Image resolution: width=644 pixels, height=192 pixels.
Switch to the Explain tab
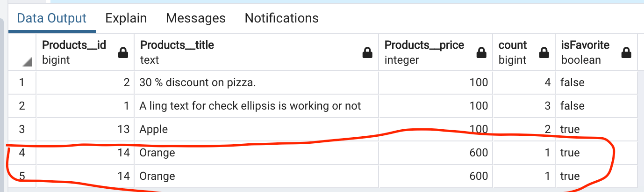[x=126, y=18]
